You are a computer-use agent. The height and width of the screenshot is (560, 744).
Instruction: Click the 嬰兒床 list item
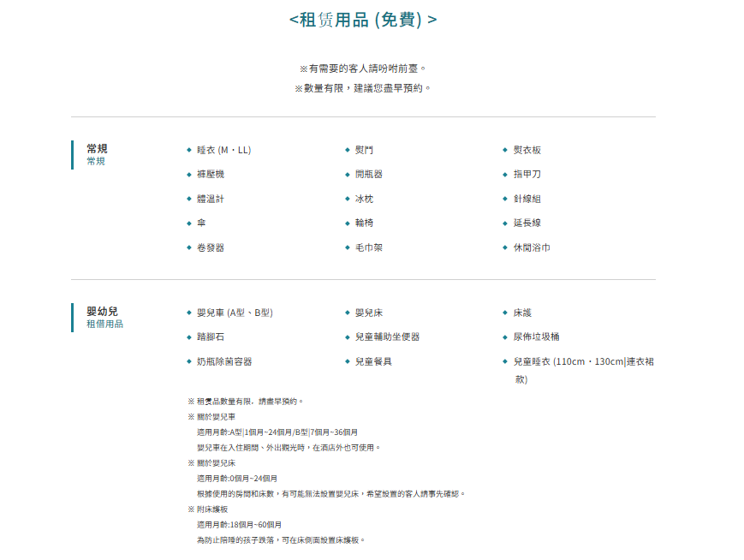pyautogui.click(x=369, y=313)
